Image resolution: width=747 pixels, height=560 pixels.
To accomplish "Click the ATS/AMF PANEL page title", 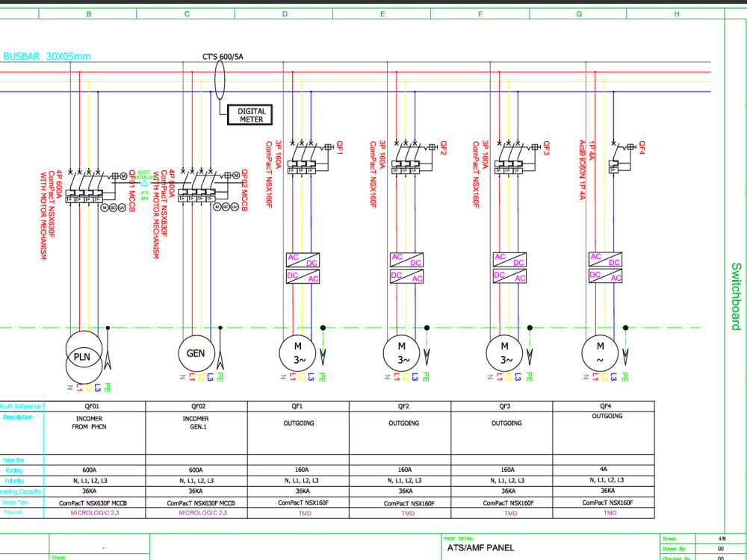I will [x=480, y=547].
